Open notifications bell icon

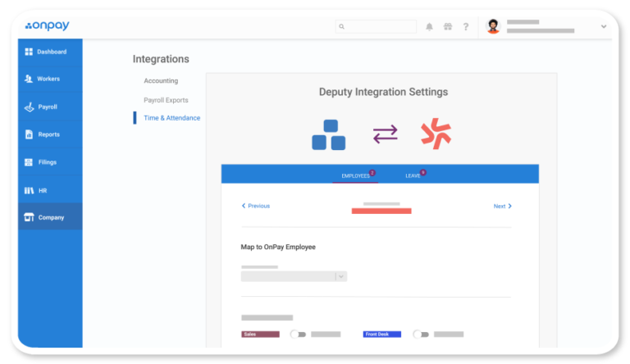tap(429, 27)
